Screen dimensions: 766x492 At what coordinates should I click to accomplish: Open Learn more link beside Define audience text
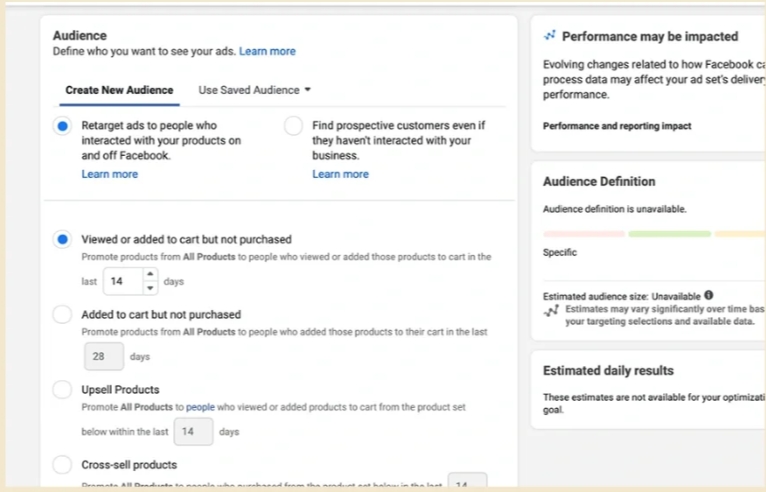click(x=267, y=51)
